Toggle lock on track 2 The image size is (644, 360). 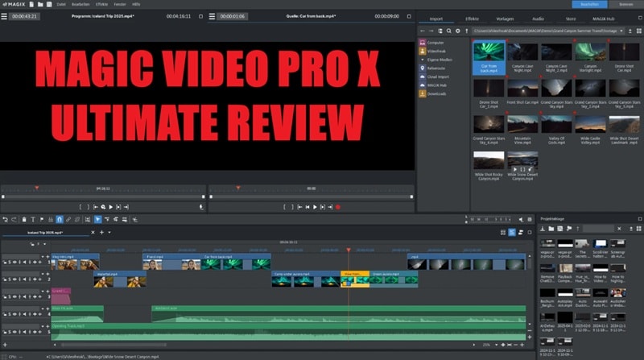pos(5,279)
